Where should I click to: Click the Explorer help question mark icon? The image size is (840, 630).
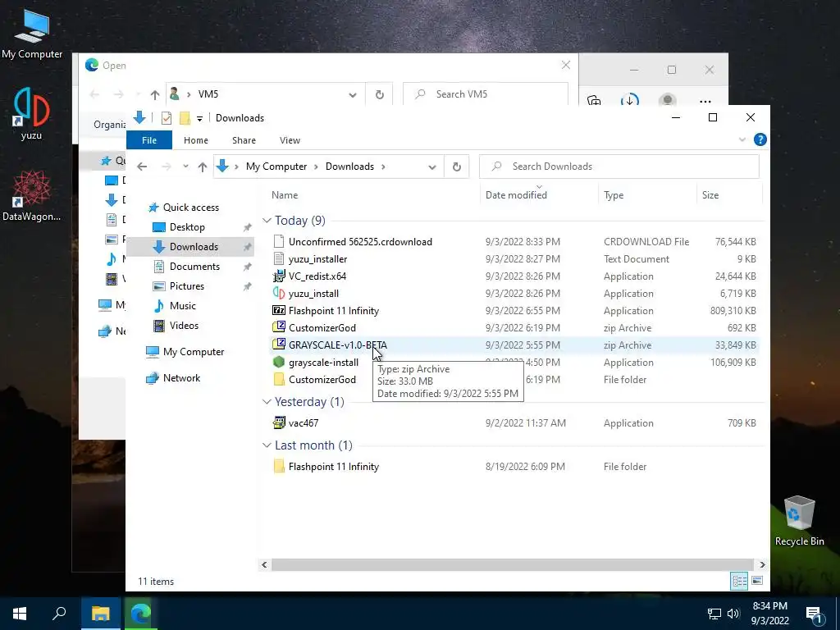click(760, 139)
